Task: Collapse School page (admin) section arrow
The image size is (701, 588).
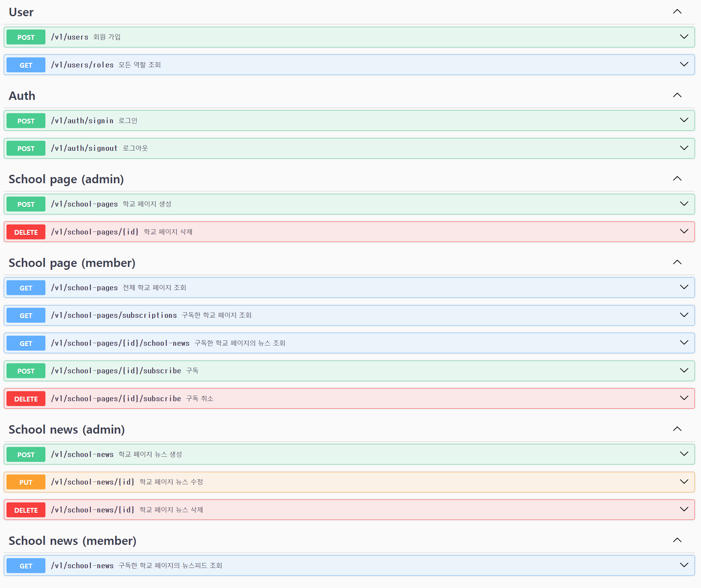Action: point(677,179)
